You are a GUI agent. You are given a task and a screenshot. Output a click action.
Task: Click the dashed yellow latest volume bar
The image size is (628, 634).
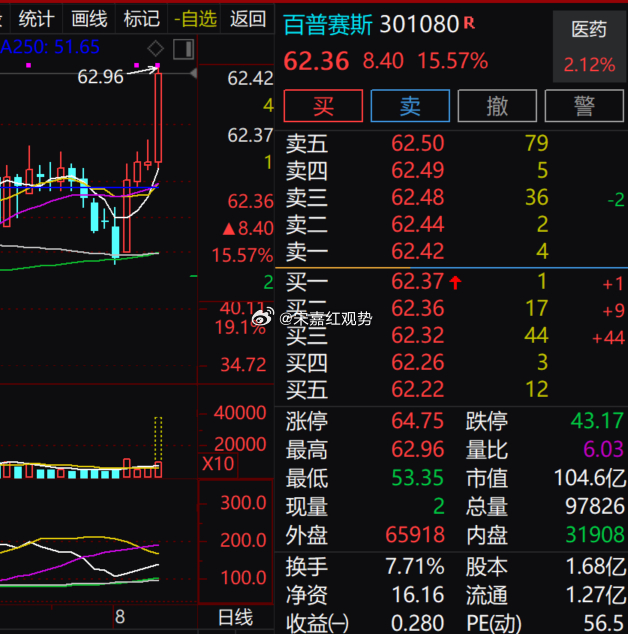click(158, 439)
